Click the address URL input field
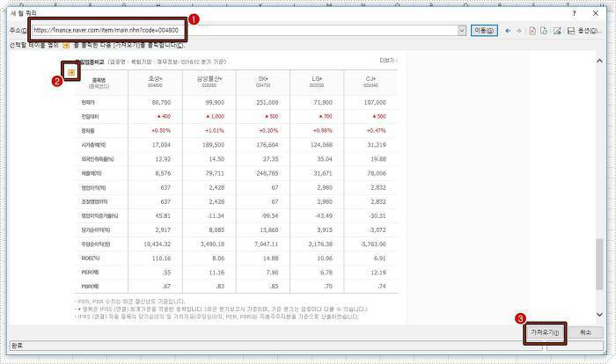The height and width of the screenshot is (364, 616). [x=245, y=30]
